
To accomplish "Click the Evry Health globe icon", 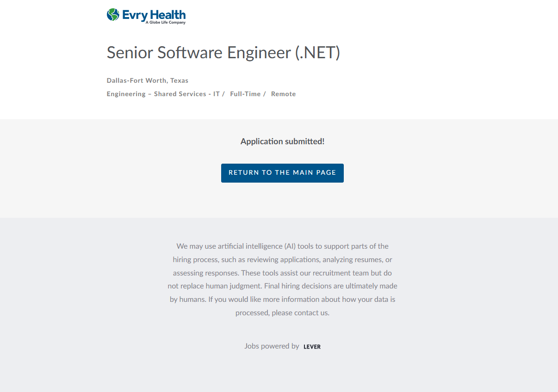I will (113, 15).
